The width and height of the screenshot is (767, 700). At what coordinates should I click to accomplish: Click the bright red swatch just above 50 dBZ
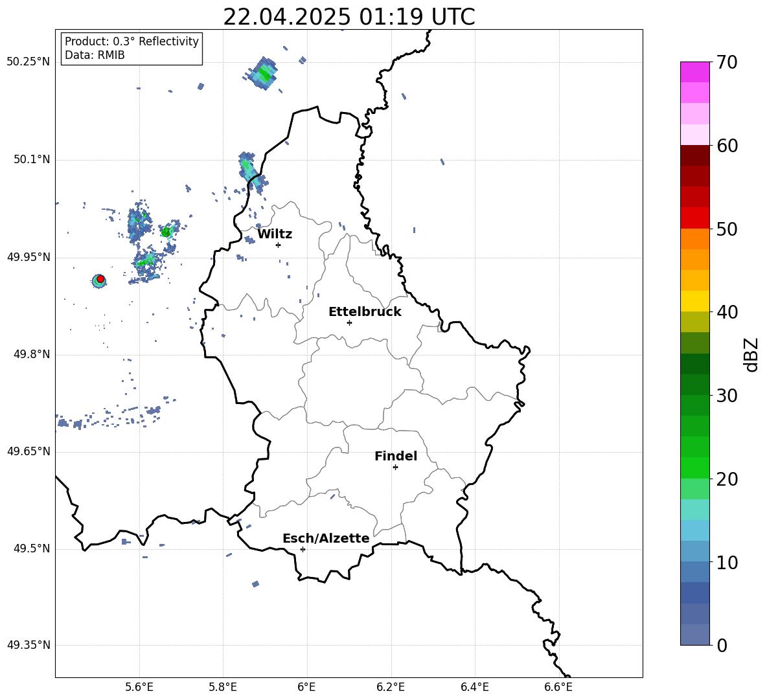pos(694,218)
